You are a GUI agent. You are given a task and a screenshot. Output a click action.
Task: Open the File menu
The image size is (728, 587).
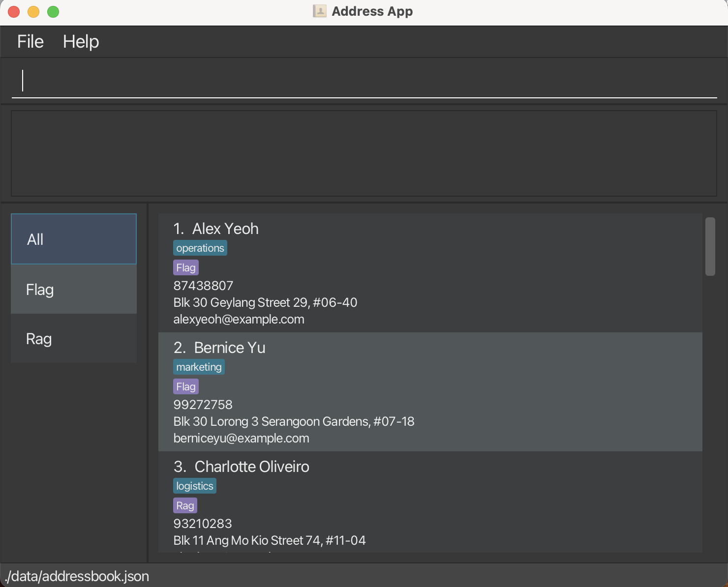[x=30, y=42]
